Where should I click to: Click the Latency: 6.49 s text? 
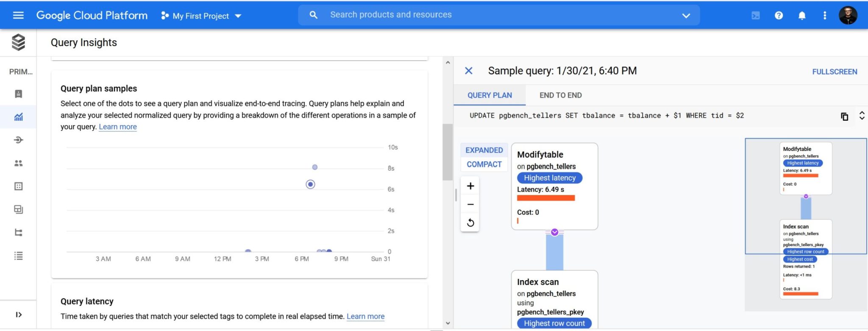540,189
